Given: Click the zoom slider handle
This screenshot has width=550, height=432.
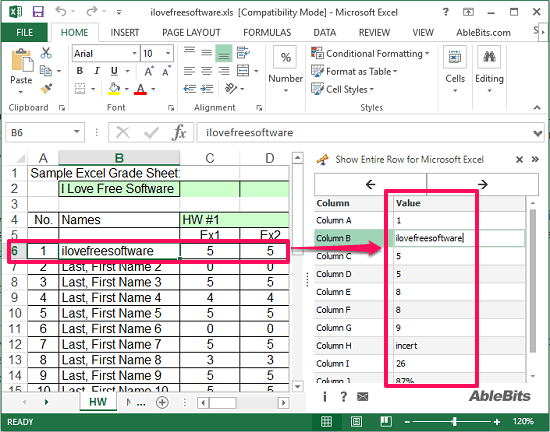Looking at the screenshot, I should [x=455, y=421].
